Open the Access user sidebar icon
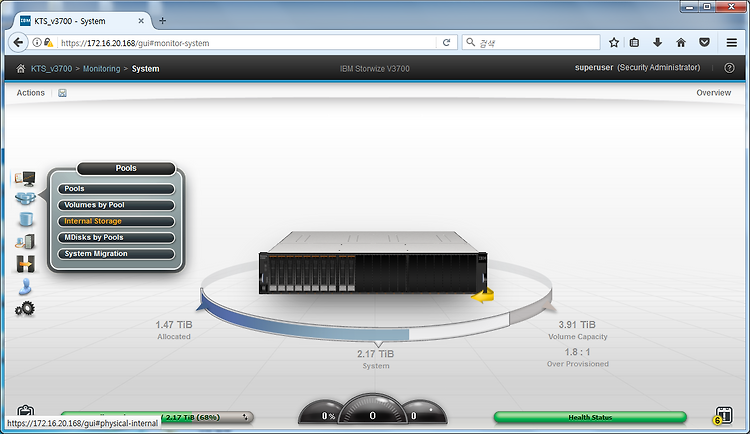The image size is (750, 434). click(x=25, y=287)
